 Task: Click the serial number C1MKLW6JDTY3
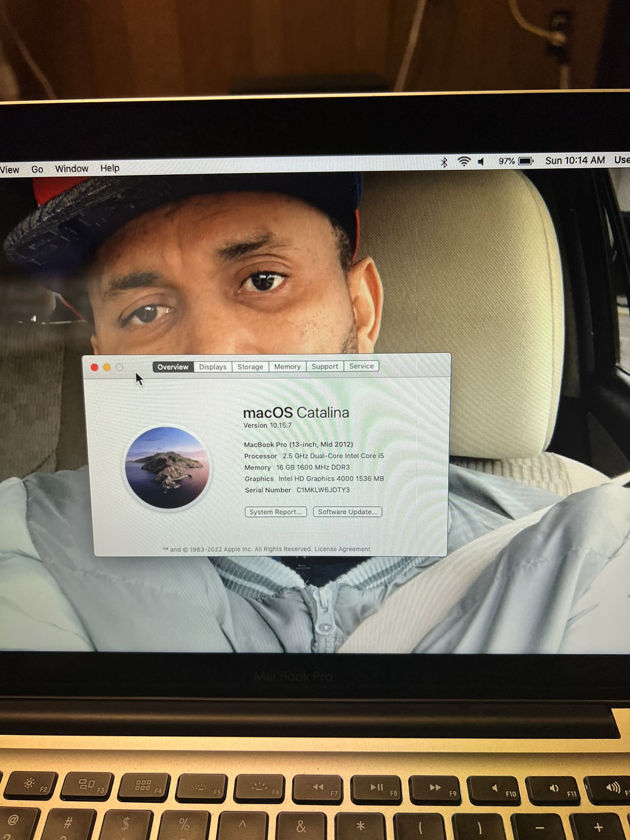(323, 490)
